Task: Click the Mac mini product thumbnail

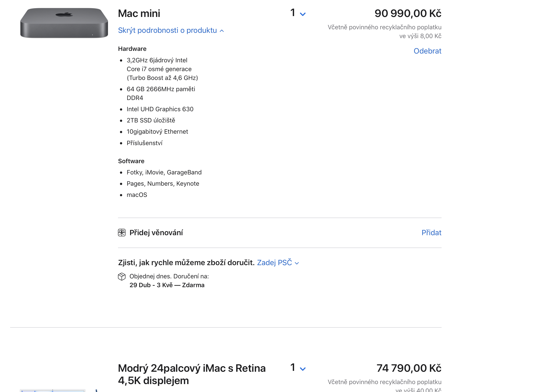Action: click(x=63, y=24)
